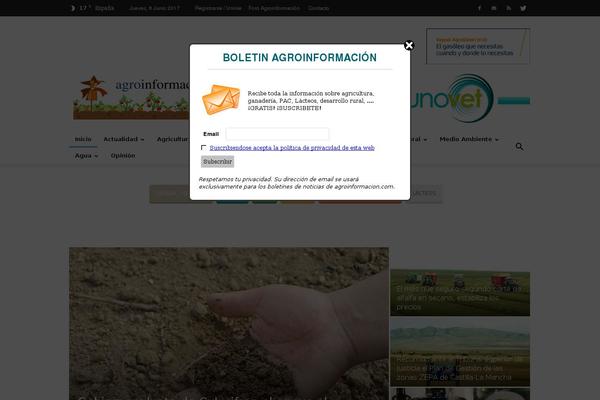The width and height of the screenshot is (600, 400).
Task: Open the Agricultura menu item
Action: (173, 139)
